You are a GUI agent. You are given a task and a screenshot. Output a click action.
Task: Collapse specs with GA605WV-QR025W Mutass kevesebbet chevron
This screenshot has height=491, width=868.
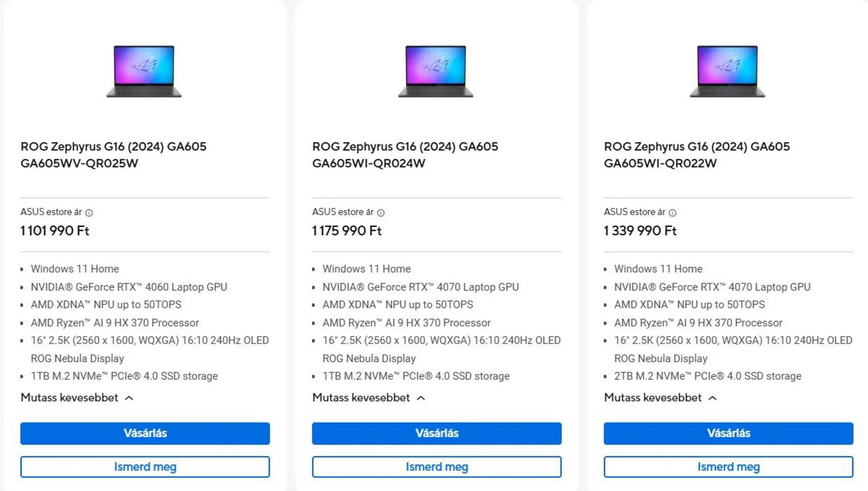pos(129,398)
